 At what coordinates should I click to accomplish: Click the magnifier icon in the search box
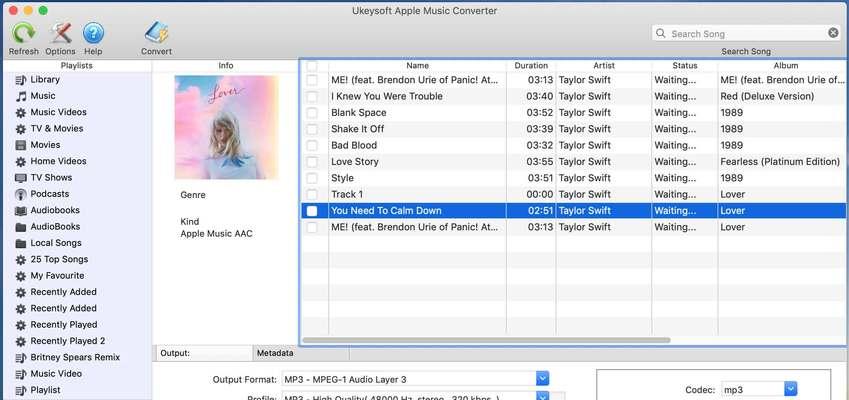[661, 34]
